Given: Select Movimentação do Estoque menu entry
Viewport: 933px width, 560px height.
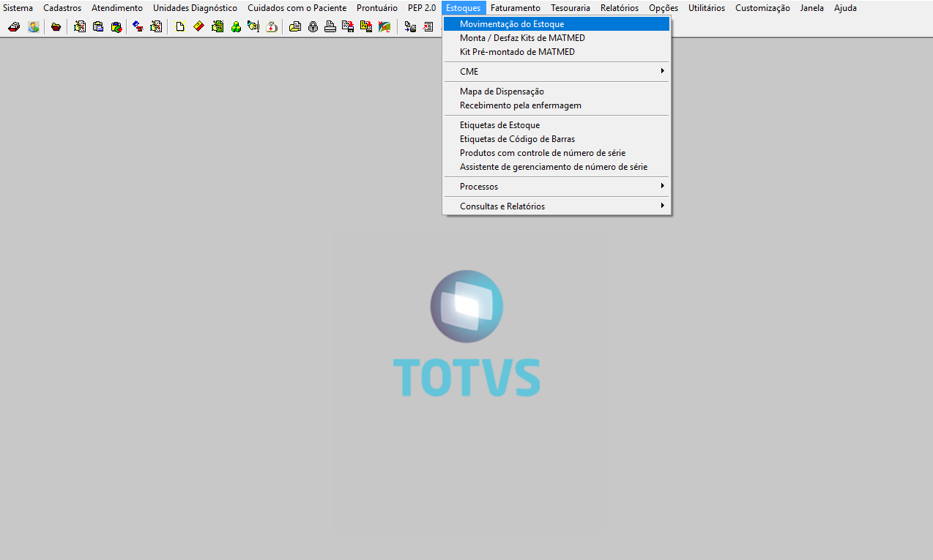Looking at the screenshot, I should (557, 24).
